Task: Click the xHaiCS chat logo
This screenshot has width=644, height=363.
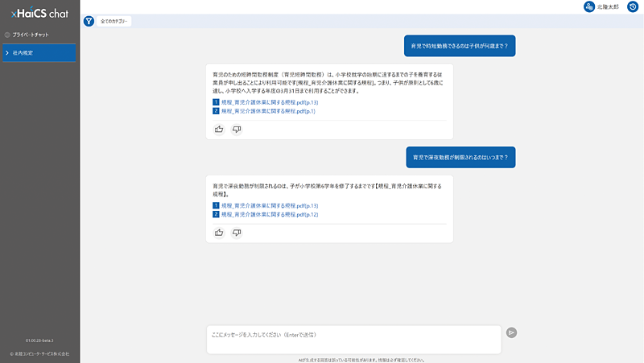Action: coord(39,13)
